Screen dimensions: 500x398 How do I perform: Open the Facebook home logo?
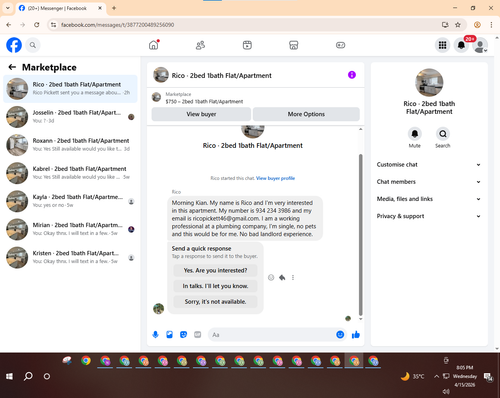coord(14,45)
